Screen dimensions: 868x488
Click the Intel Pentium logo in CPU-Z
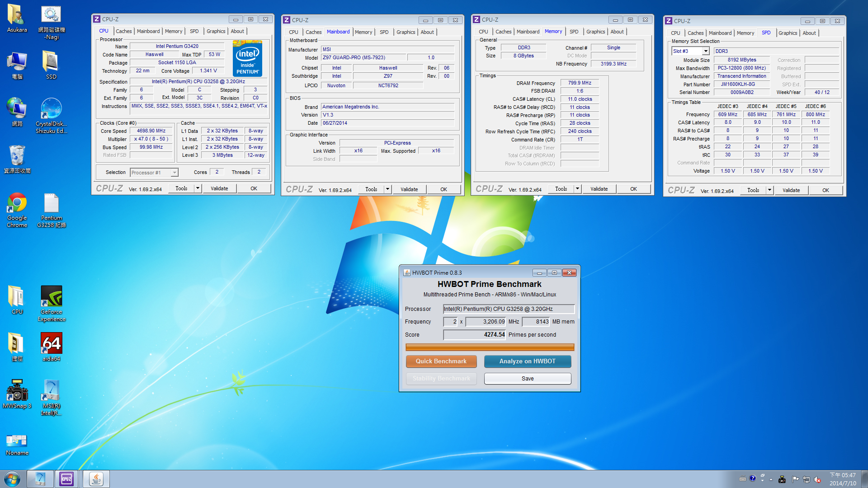(x=247, y=58)
